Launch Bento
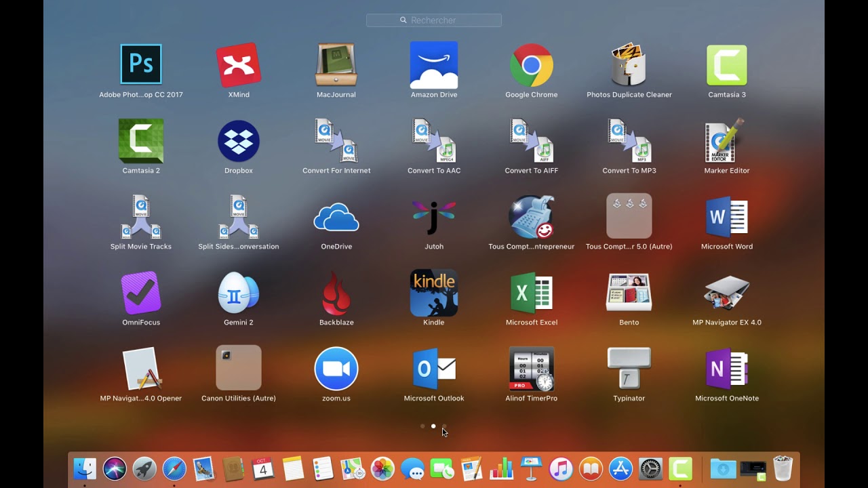The image size is (868, 488). (x=629, y=292)
